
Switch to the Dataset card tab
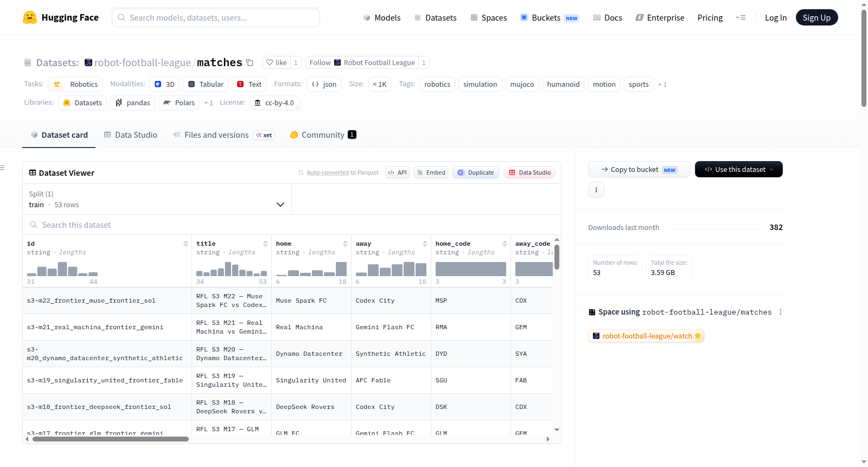coord(59,135)
